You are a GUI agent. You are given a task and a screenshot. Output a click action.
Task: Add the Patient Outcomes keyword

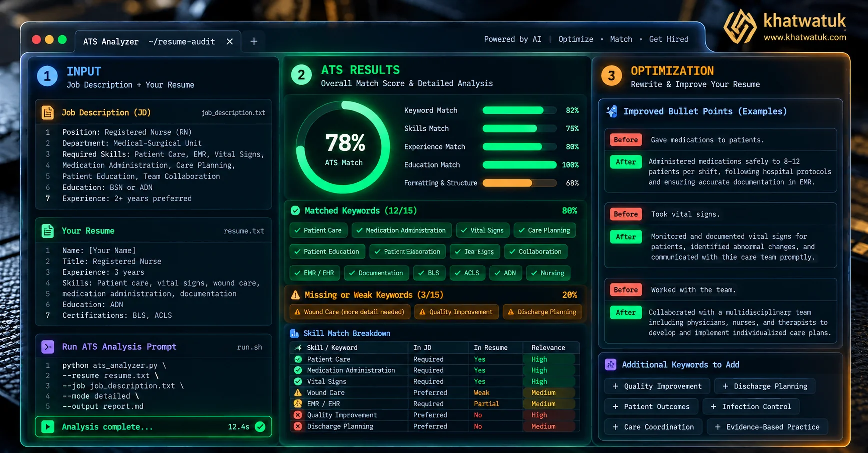tap(651, 407)
